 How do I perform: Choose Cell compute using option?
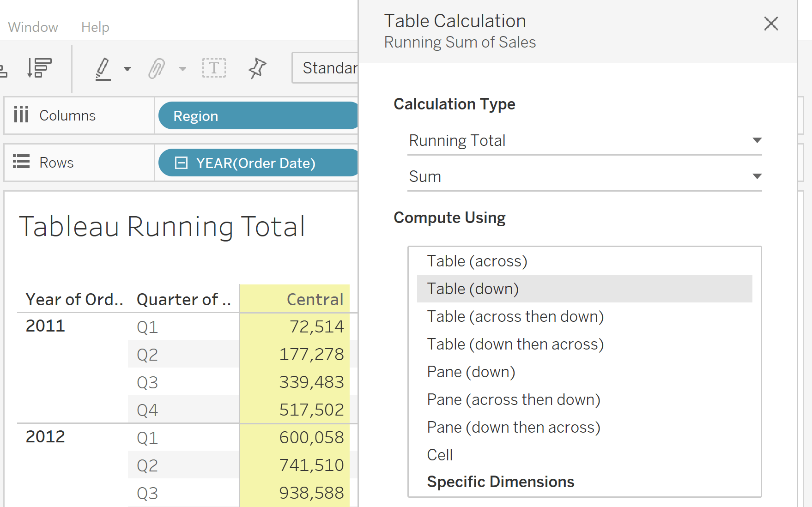[440, 455]
